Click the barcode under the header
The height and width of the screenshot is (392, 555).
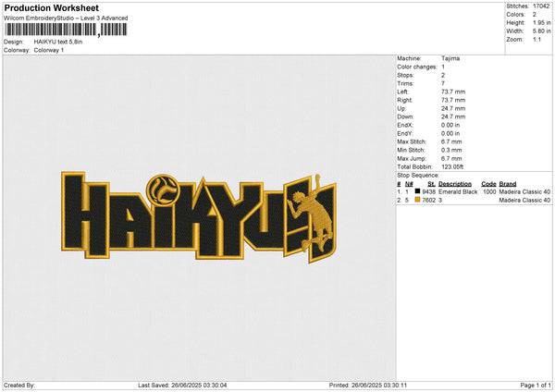click(66, 30)
